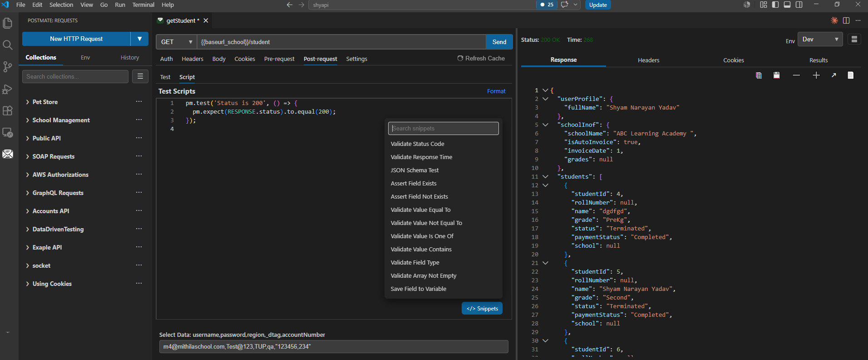The height and width of the screenshot is (360, 868).
Task: Switch to the Pre-request tab
Action: click(279, 59)
